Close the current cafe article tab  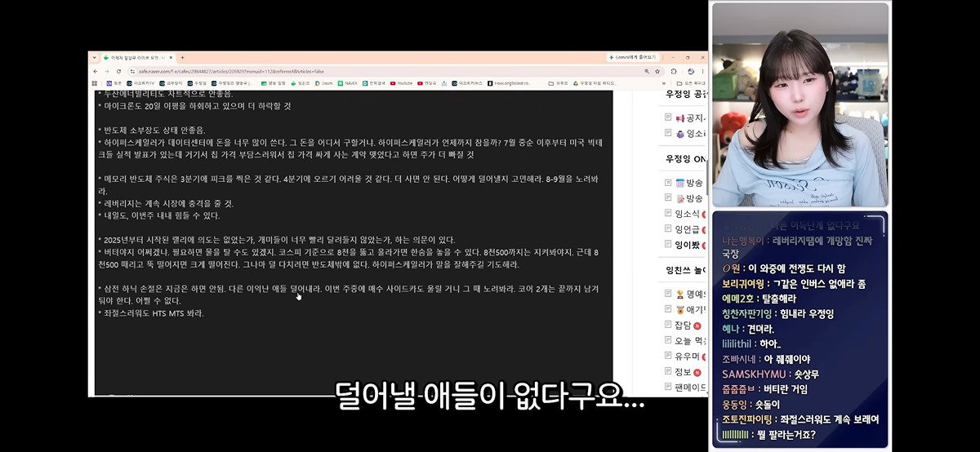(x=171, y=57)
